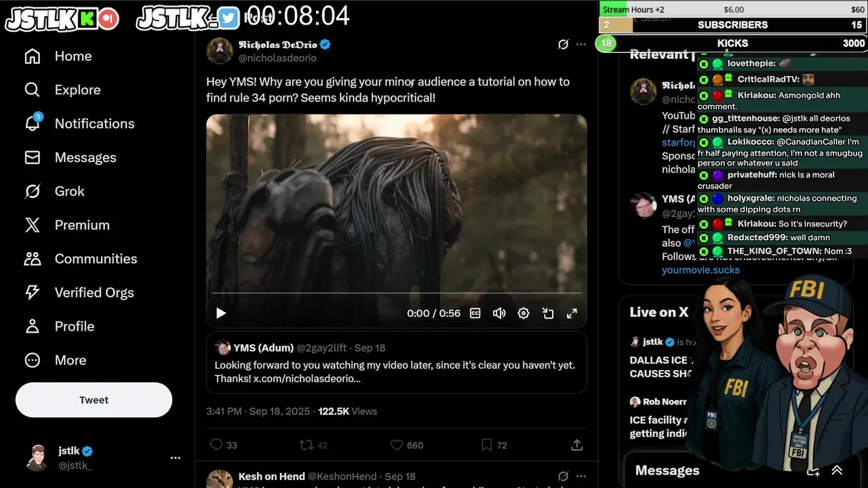Image resolution: width=868 pixels, height=488 pixels.
Task: Click the SUBSCRIBERS goal bar
Action: coord(732,25)
